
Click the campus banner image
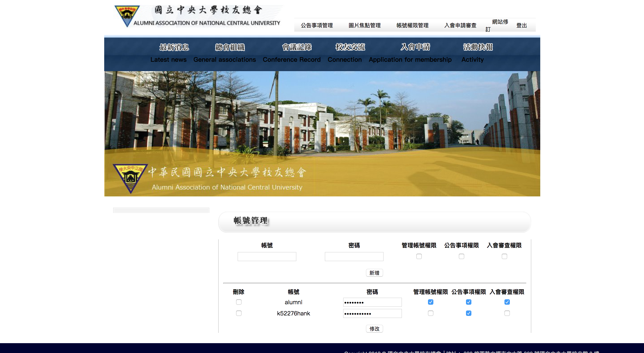pyautogui.click(x=322, y=134)
